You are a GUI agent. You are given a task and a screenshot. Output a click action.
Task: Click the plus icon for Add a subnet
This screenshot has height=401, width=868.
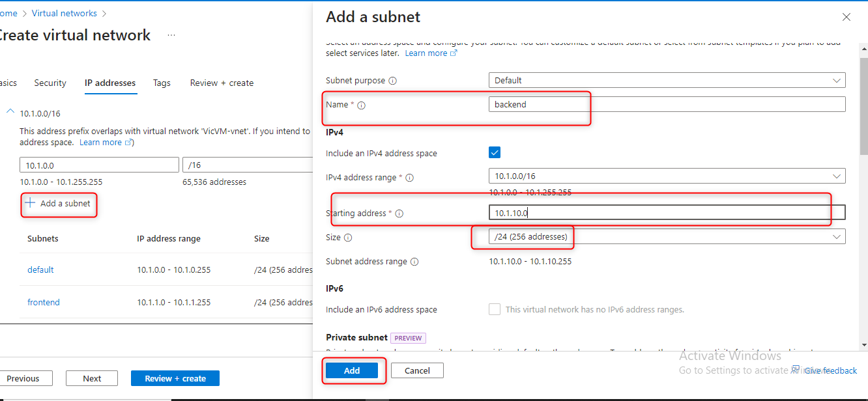pos(30,203)
